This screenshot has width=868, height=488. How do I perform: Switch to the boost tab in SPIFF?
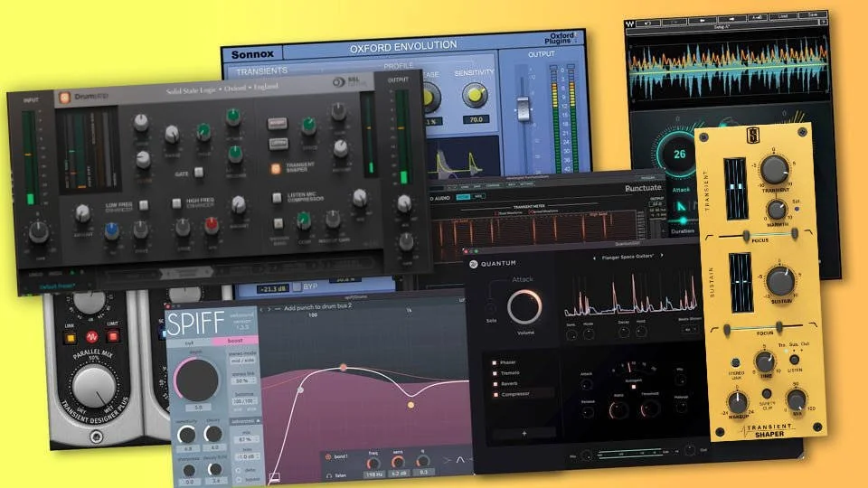(235, 341)
